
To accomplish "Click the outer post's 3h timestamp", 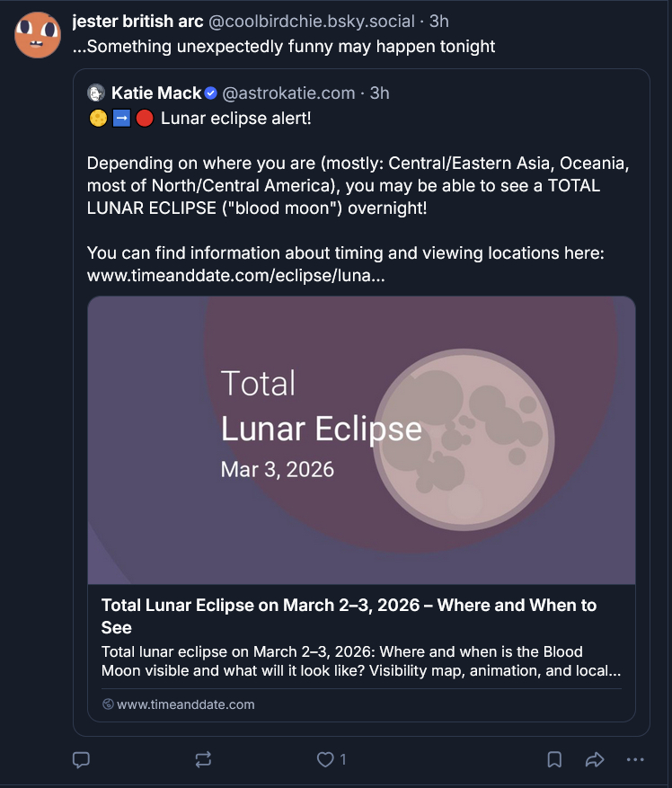I will (438, 21).
